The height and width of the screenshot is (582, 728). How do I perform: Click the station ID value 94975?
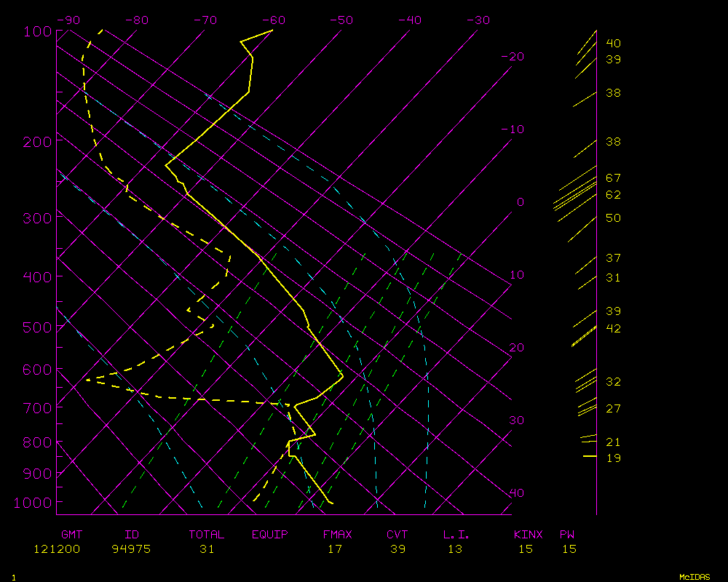(x=131, y=549)
